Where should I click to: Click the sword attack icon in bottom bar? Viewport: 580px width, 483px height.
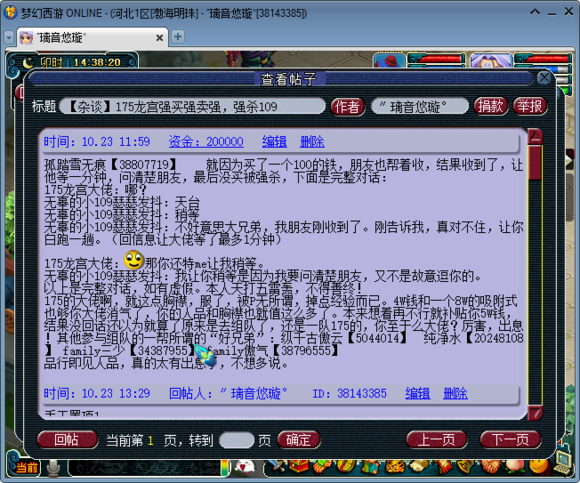pyautogui.click(x=277, y=466)
